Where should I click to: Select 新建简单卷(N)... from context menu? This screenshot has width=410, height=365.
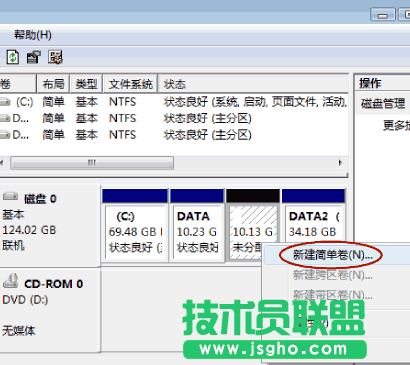pyautogui.click(x=332, y=255)
